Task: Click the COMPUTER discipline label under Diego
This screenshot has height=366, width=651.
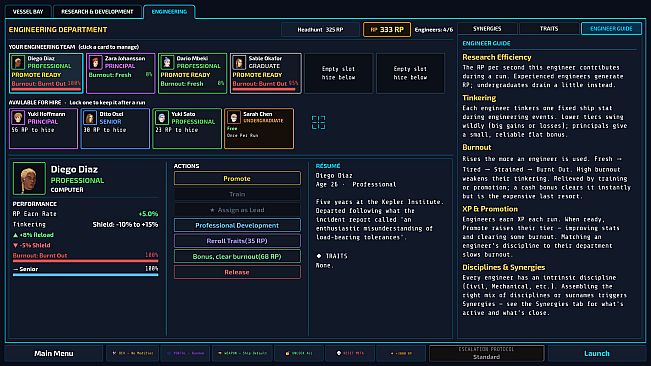Action: coord(67,190)
